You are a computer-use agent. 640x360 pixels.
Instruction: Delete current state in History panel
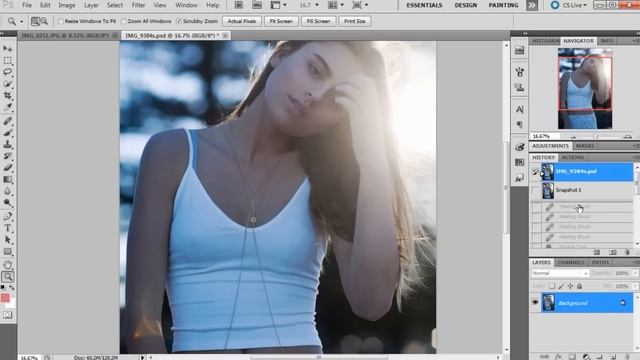(x=627, y=252)
